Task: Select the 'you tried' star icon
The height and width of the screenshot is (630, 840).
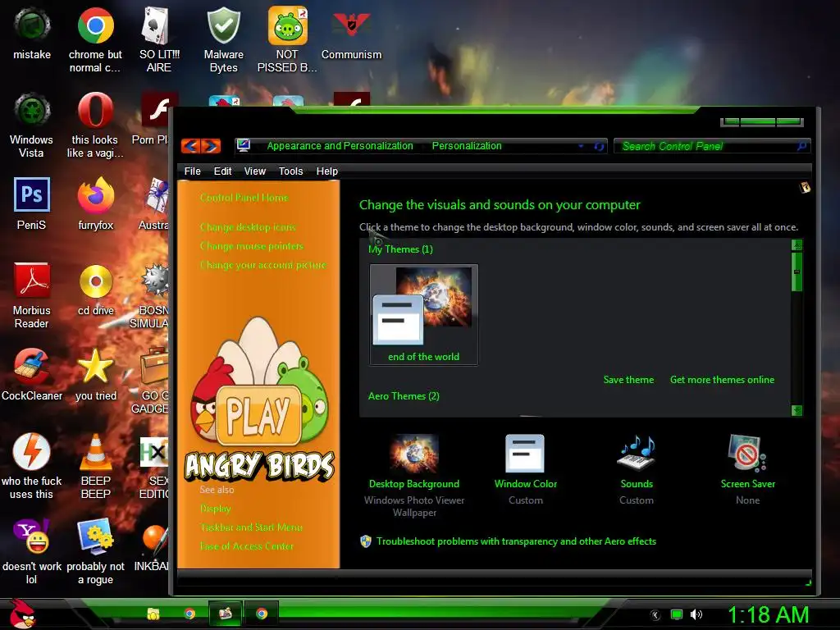Action: 95,374
